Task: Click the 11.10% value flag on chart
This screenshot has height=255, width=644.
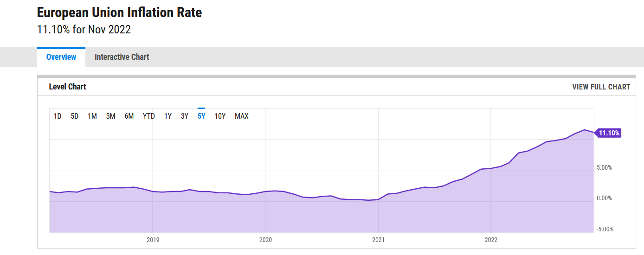Action: (x=608, y=133)
